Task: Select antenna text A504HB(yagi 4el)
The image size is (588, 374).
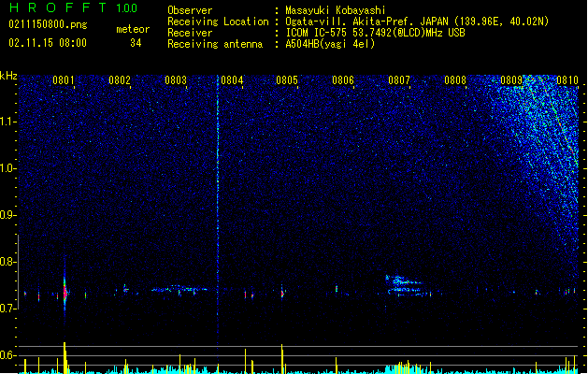Action: pos(330,44)
